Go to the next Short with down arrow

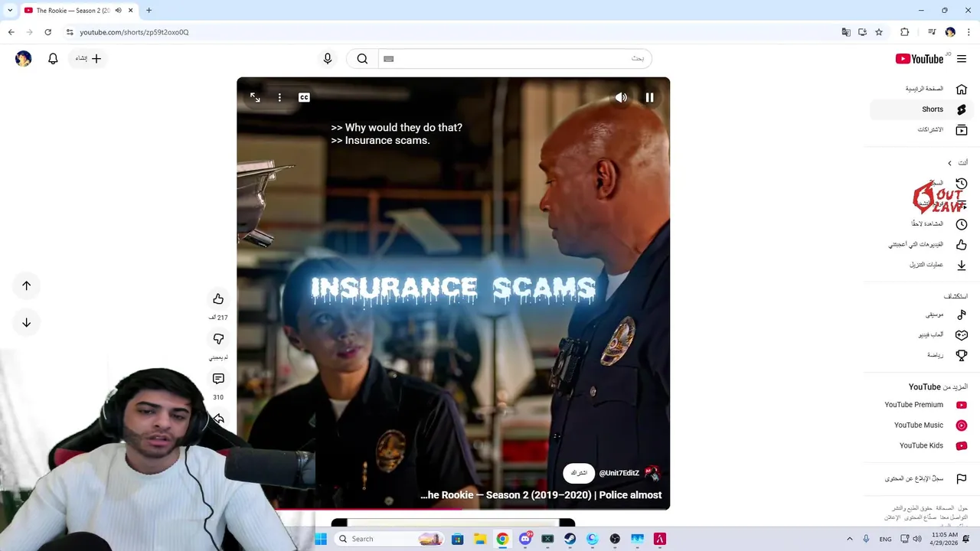point(26,322)
